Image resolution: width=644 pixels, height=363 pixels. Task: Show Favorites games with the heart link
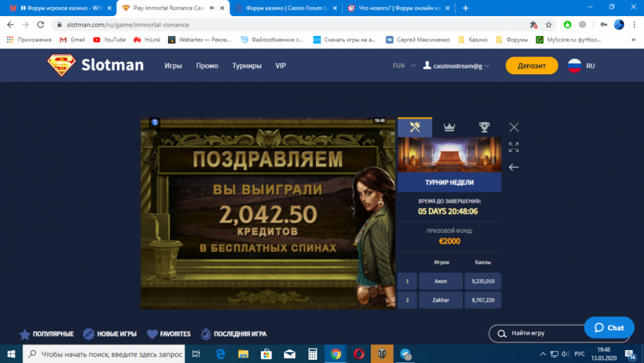pyautogui.click(x=169, y=334)
